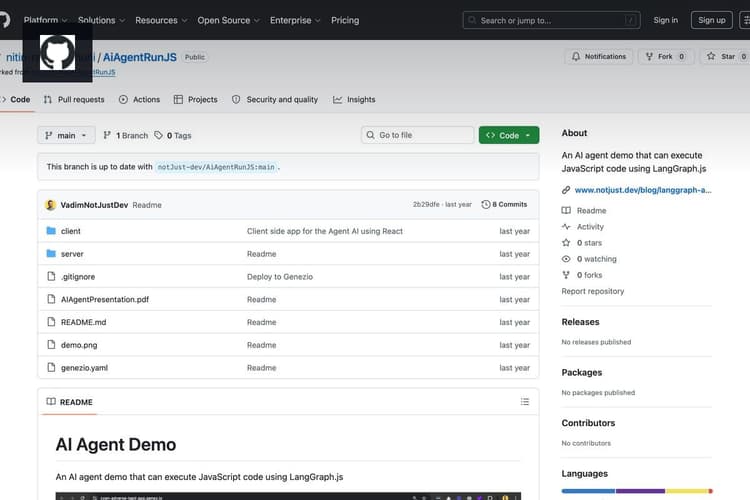
Task: Open the client folder
Action: (70, 231)
